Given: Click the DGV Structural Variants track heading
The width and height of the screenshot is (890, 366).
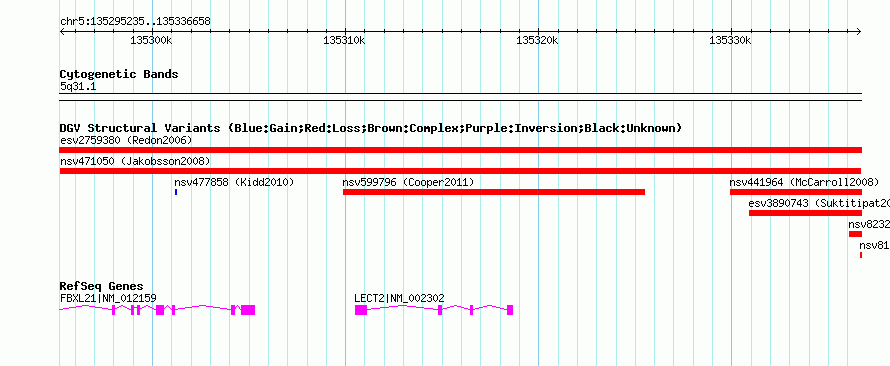Looking at the screenshot, I should 371,128.
